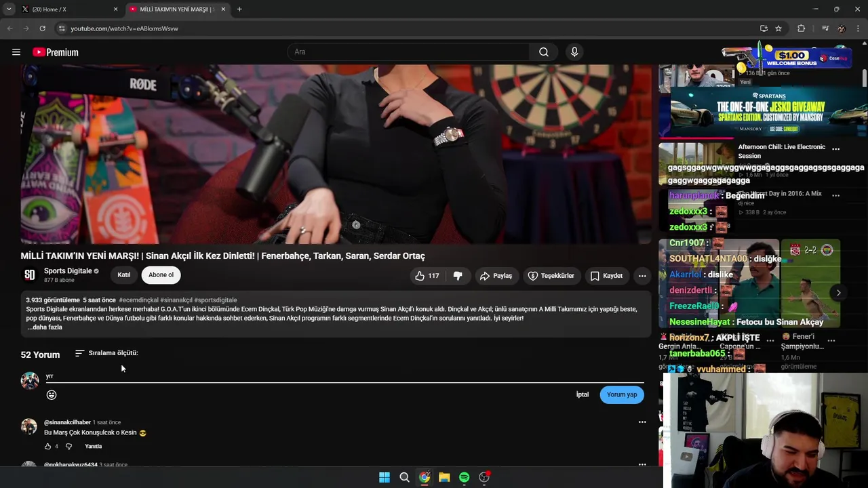Screen dimensions: 868x488
Task: Open @sinanakcilhaber commenter profile
Action: click(67, 422)
